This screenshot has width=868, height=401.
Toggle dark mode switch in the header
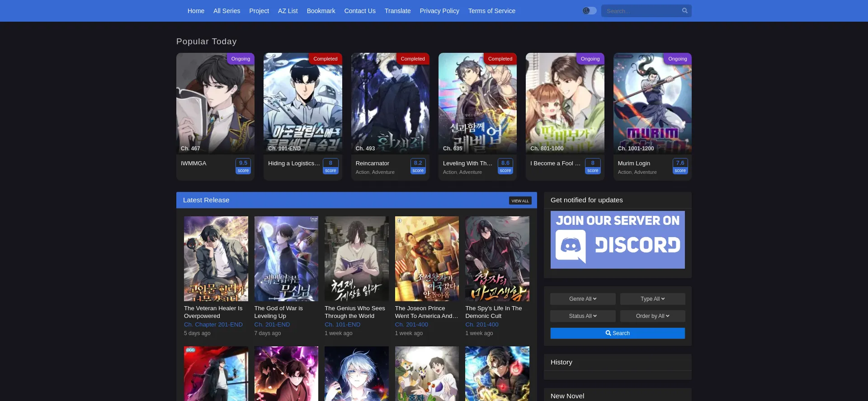tap(590, 11)
